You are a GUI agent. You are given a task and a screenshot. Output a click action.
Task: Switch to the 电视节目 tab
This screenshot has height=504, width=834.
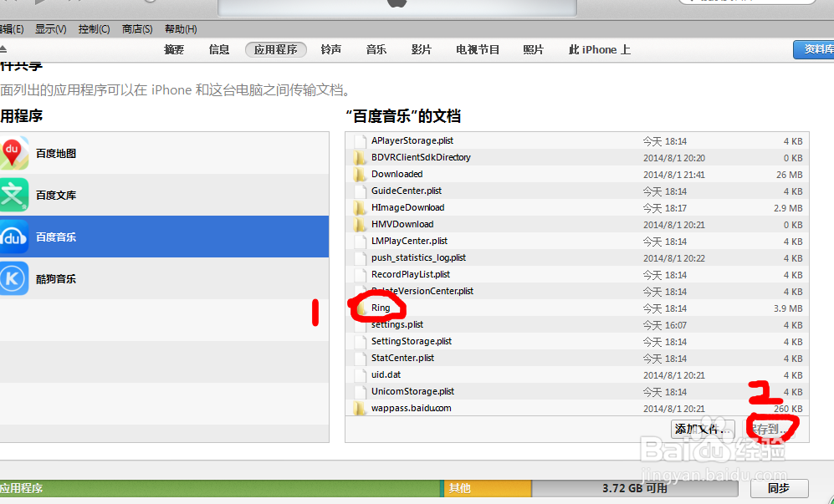point(478,49)
